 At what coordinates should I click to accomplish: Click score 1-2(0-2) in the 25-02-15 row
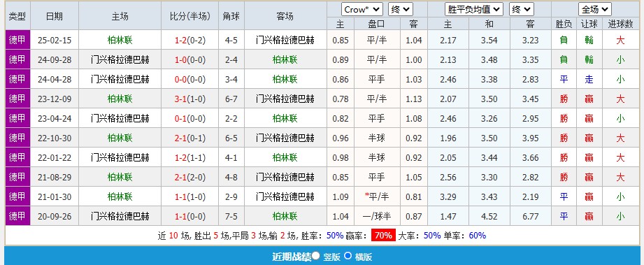coord(189,41)
